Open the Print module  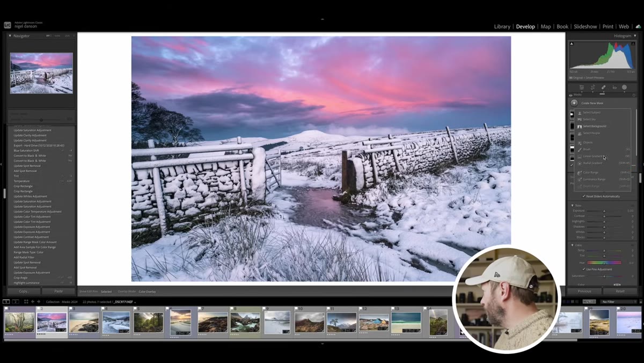[x=608, y=26]
